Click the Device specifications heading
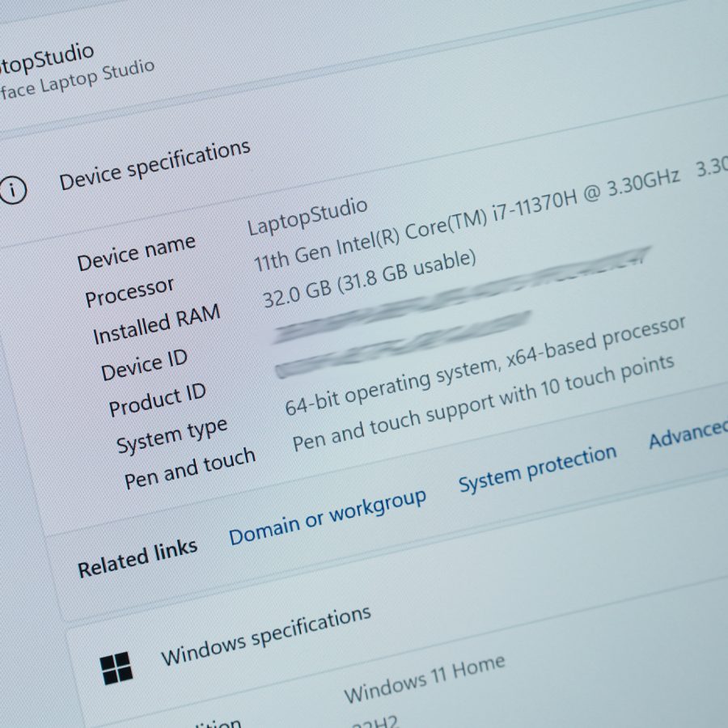 pyautogui.click(x=155, y=164)
